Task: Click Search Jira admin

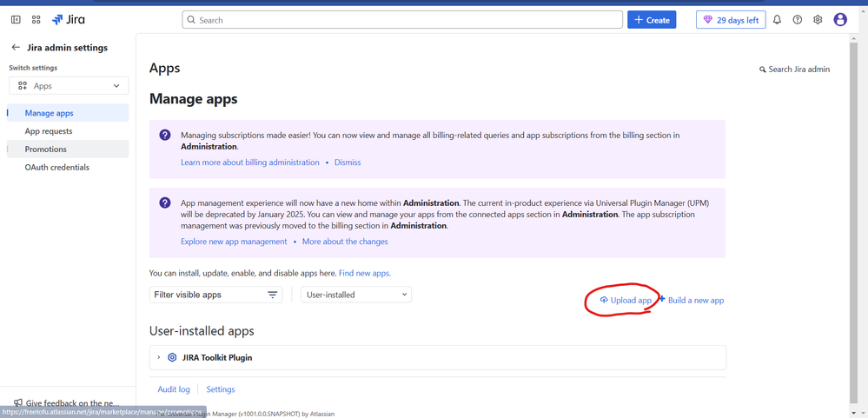Action: tap(795, 70)
